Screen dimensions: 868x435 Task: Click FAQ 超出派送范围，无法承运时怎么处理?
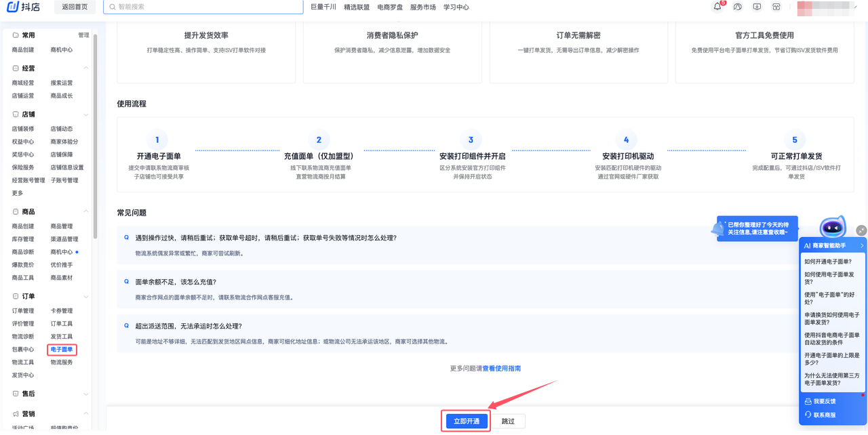click(189, 326)
